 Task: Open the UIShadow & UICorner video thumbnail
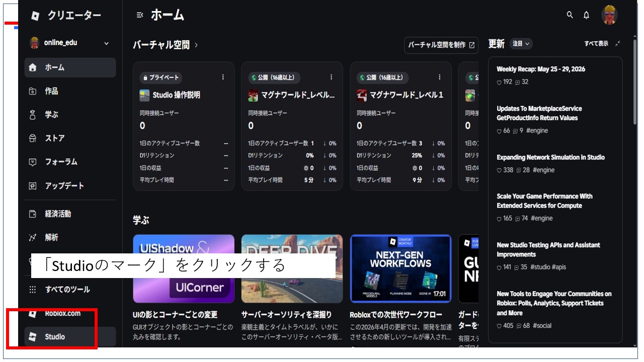184,268
